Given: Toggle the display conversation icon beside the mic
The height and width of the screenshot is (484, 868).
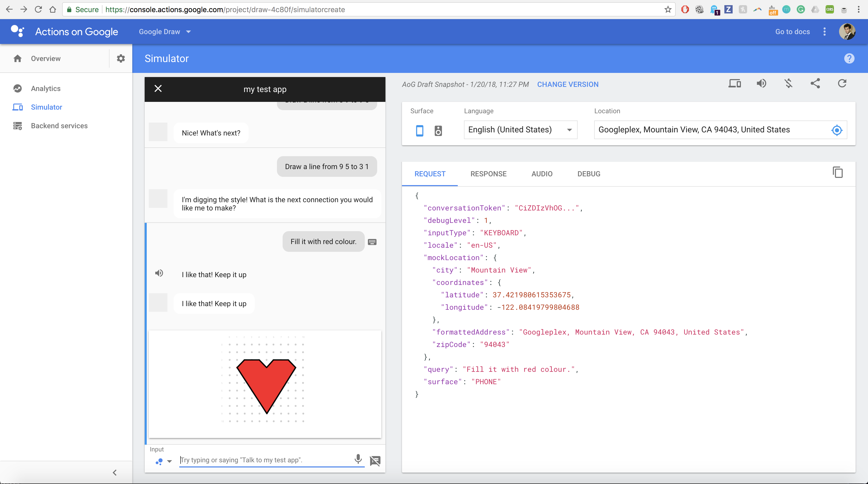Looking at the screenshot, I should coord(375,460).
